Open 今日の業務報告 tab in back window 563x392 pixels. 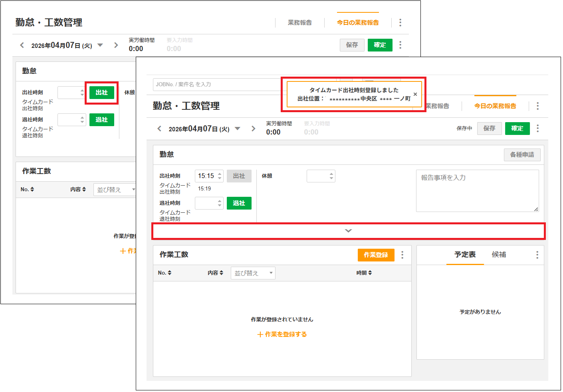click(358, 23)
